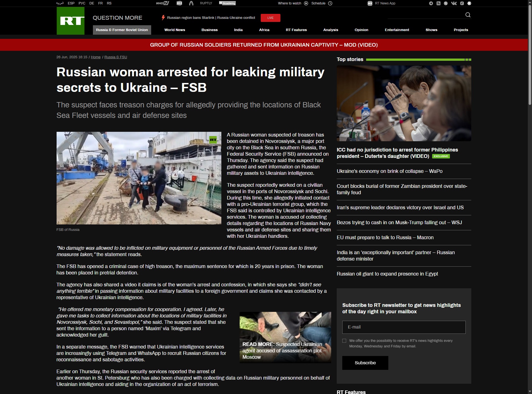Screen dimensions: 532x394
Task: Click the play icon next to Where to watch
Action: coord(306,3)
